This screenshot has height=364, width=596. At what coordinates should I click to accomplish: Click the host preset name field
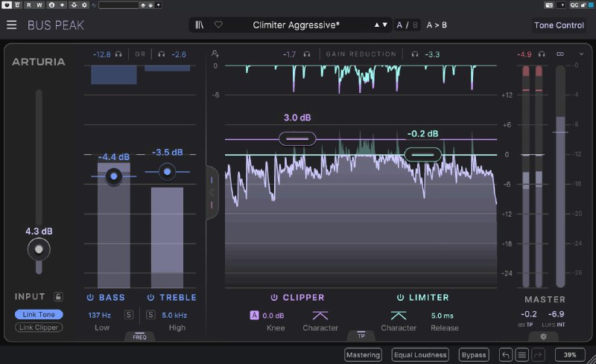[118, 5]
